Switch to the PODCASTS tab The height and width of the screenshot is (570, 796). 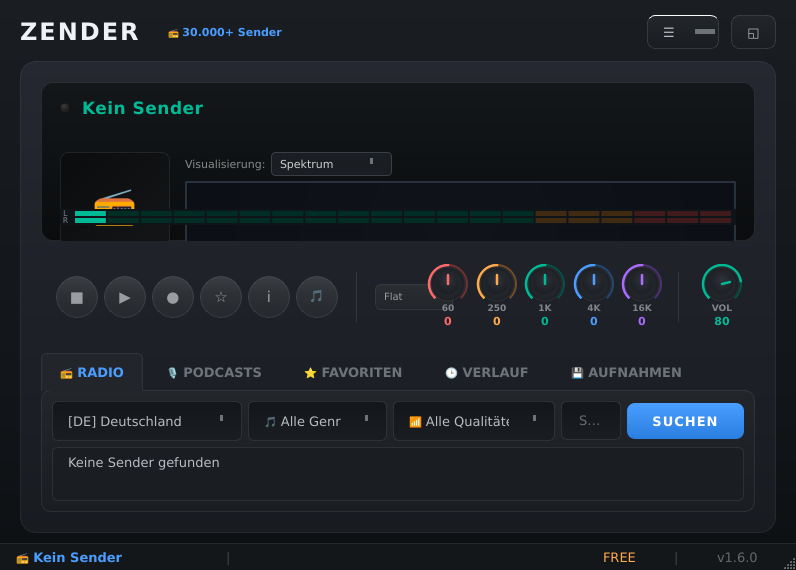tap(214, 372)
